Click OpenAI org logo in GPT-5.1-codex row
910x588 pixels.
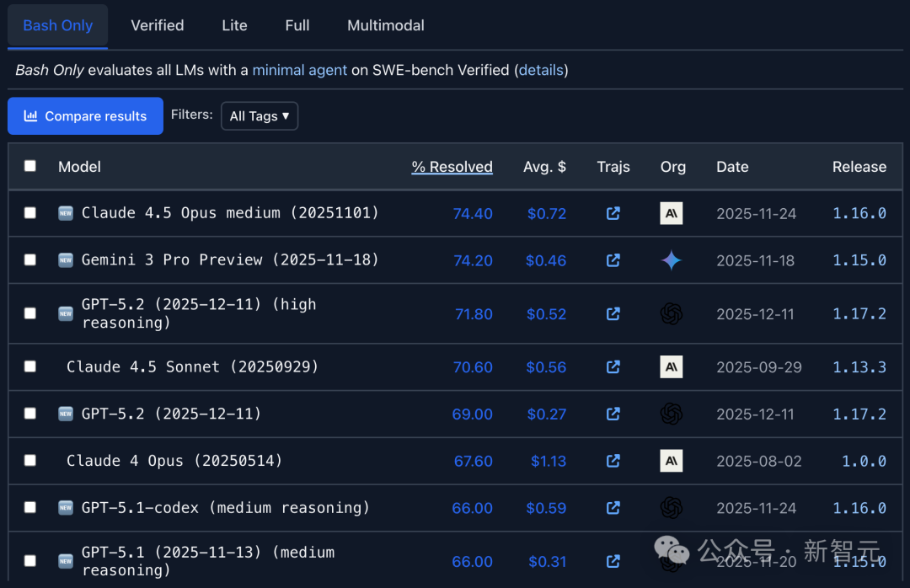pos(672,508)
